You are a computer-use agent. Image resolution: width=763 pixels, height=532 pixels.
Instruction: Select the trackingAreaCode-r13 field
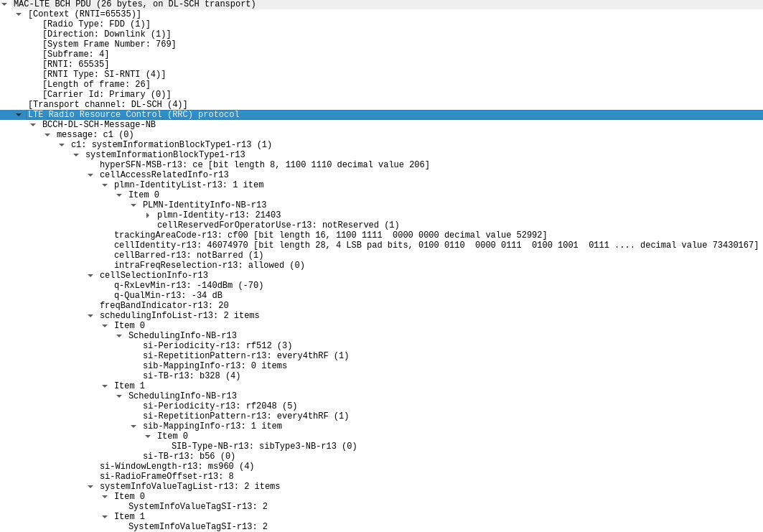[x=330, y=235]
